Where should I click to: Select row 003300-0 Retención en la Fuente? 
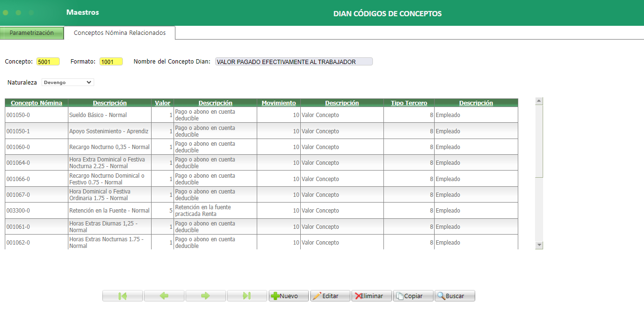262,211
